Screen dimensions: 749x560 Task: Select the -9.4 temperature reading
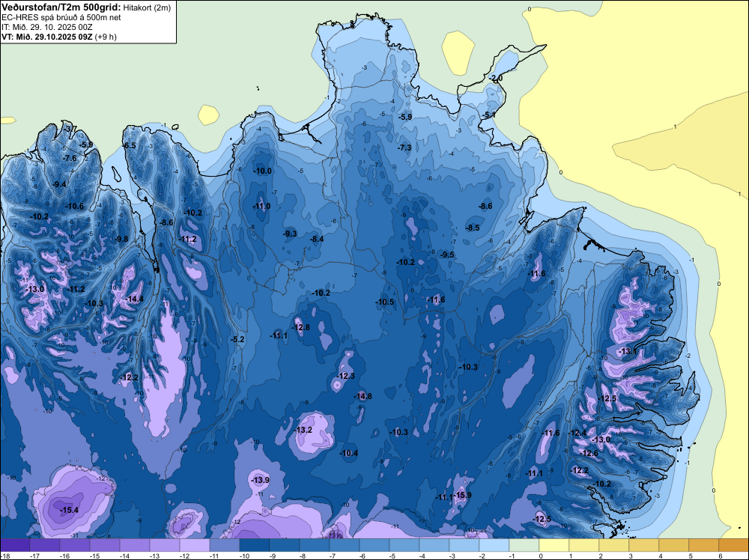(x=59, y=184)
